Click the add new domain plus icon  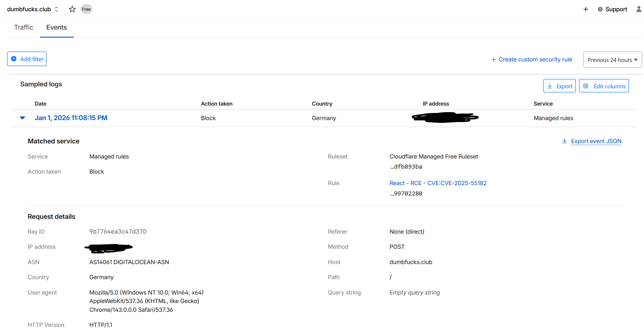pyautogui.click(x=586, y=9)
